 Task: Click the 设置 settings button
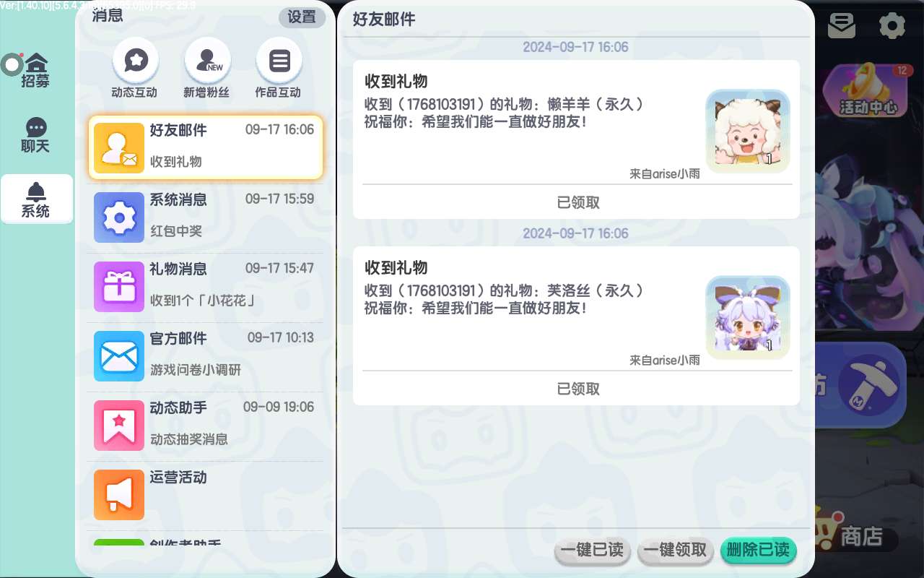pos(302,17)
